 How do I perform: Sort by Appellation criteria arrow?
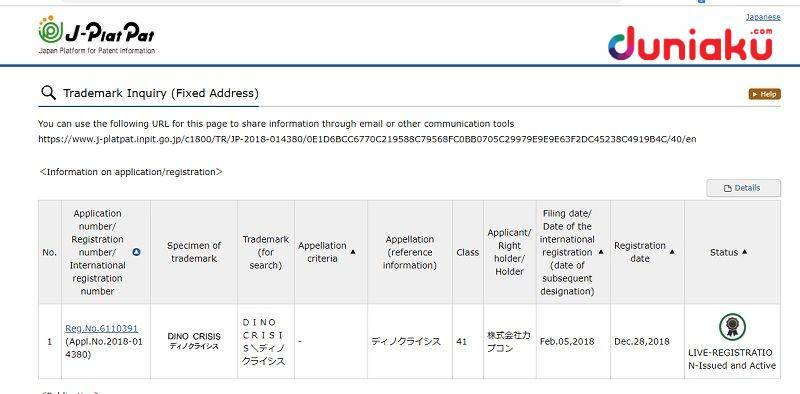click(x=353, y=252)
